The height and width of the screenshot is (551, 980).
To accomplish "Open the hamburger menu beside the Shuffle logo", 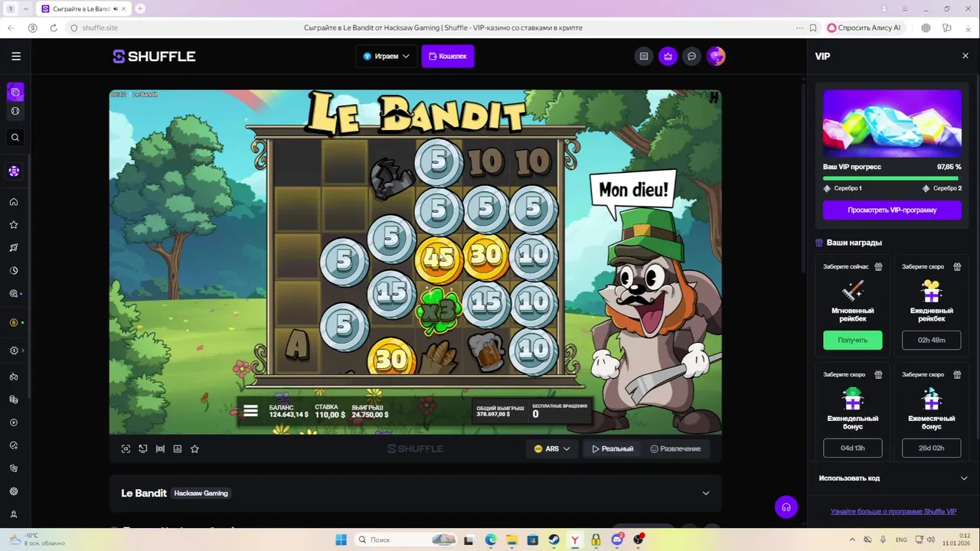I will (x=15, y=56).
